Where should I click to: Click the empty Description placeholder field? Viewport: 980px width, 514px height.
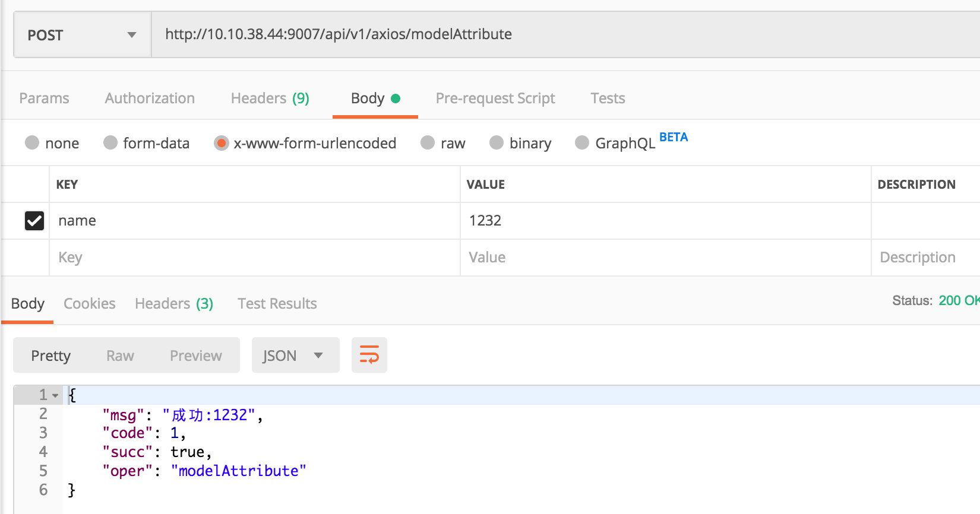click(926, 258)
